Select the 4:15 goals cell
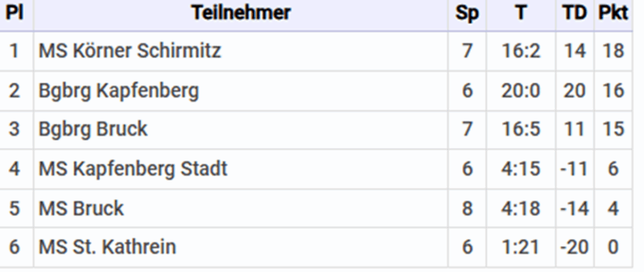This screenshot has width=644, height=272. tap(521, 169)
